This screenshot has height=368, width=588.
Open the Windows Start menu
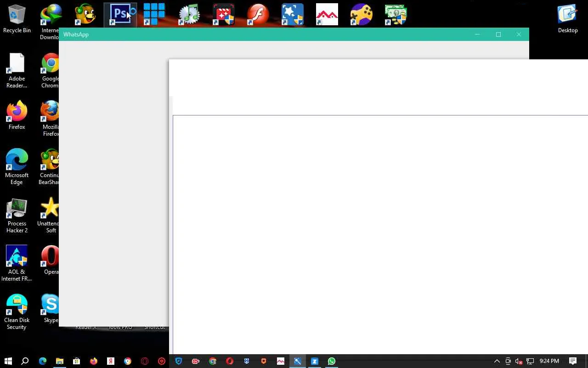[x=8, y=361]
